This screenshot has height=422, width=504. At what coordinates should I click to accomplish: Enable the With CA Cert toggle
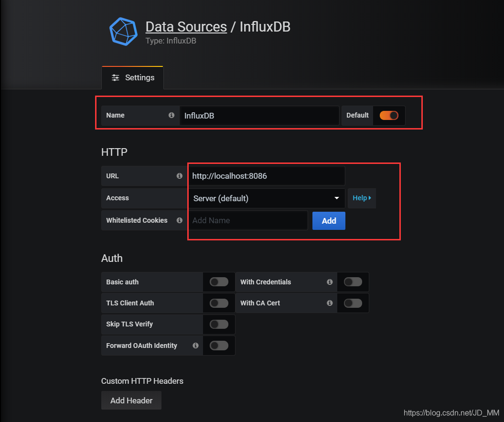click(353, 303)
